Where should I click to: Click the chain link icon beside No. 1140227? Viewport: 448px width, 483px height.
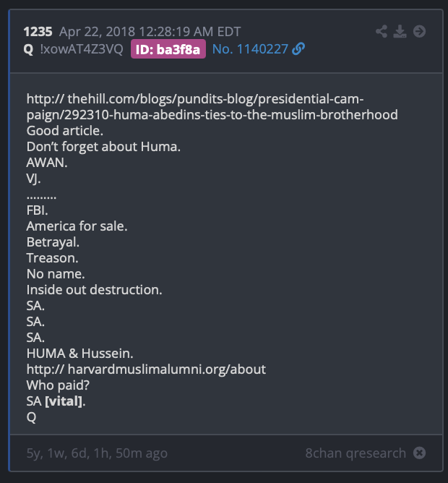click(298, 49)
